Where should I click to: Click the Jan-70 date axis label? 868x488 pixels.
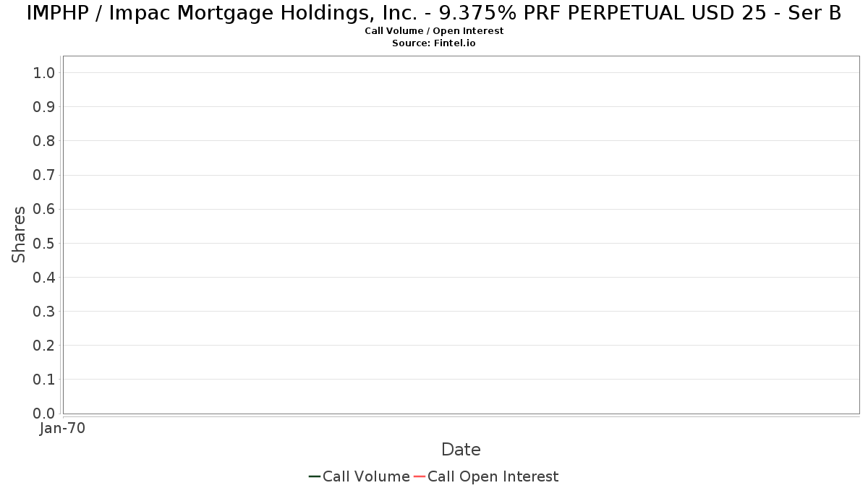click(62, 429)
